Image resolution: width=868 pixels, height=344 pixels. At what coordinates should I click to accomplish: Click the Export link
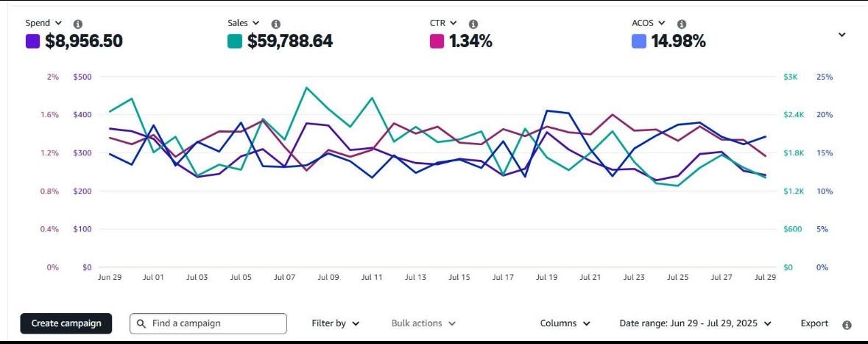814,323
